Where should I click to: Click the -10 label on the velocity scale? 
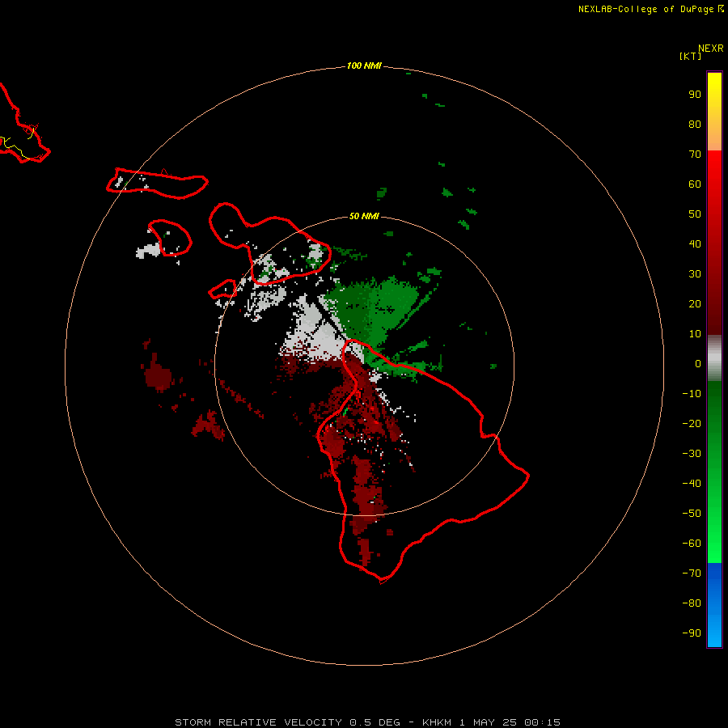692,394
